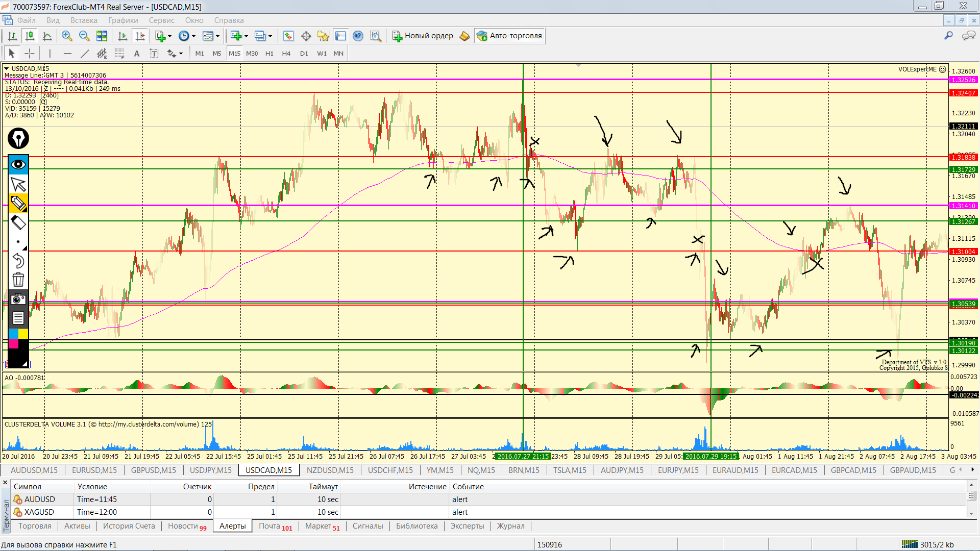Pick the yellow color swatch
980x551 pixels.
(23, 334)
